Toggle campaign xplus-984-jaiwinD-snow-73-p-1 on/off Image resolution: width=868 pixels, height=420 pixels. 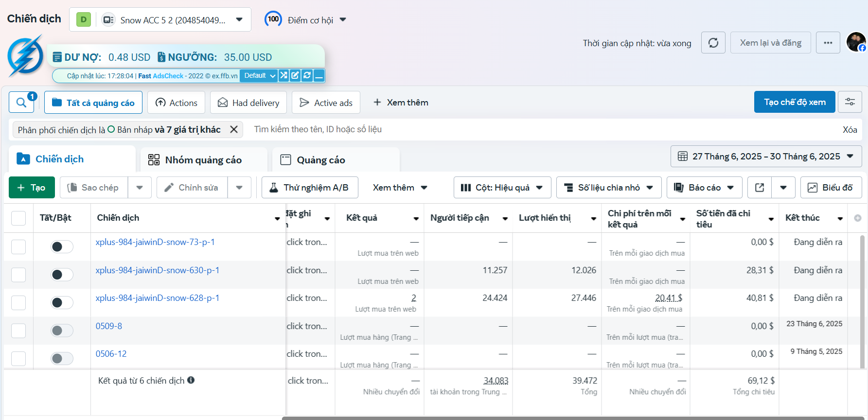click(x=62, y=247)
